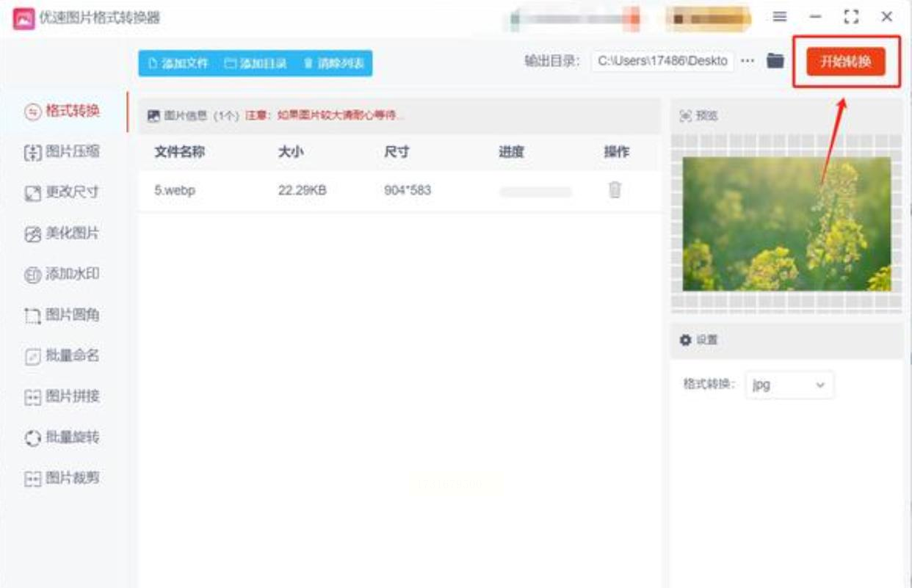912x588 pixels.
Task: Click the 904*583 dimensions cell
Action: click(408, 191)
